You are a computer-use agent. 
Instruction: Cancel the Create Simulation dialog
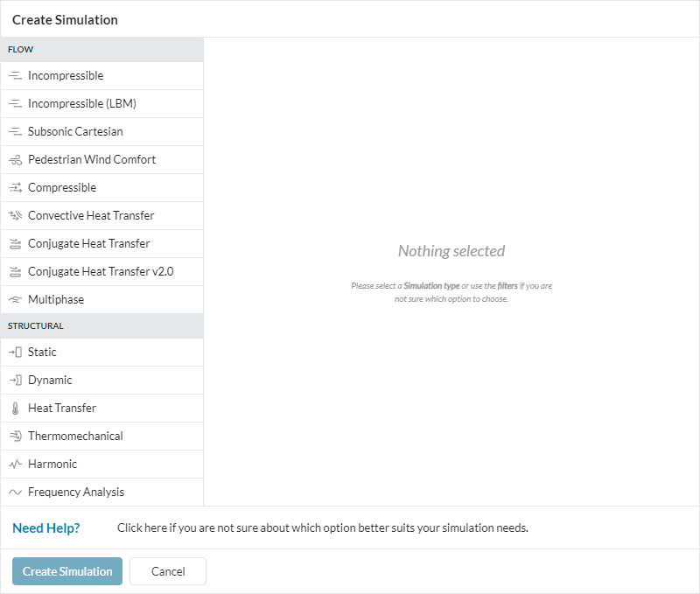click(x=168, y=571)
